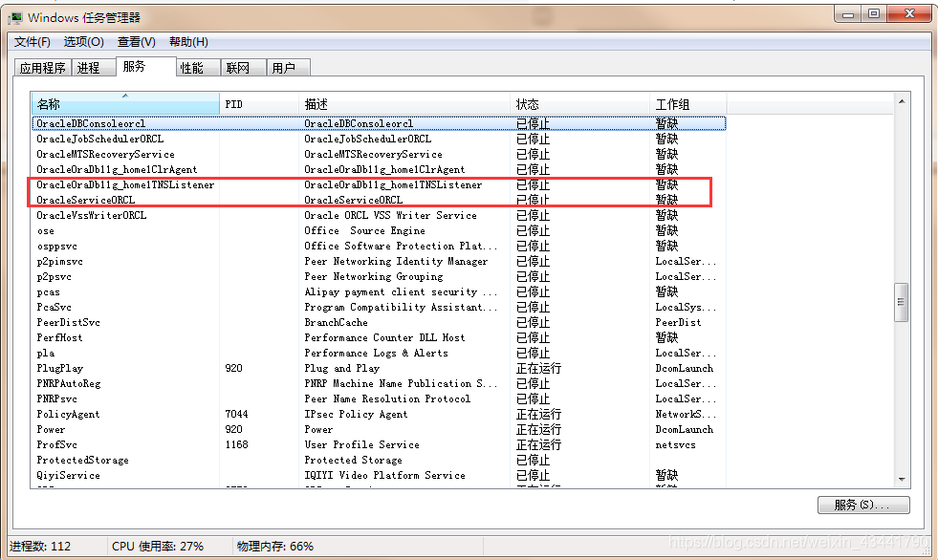Switch to the 应用程序 tab
The height and width of the screenshot is (560, 938).
42,68
